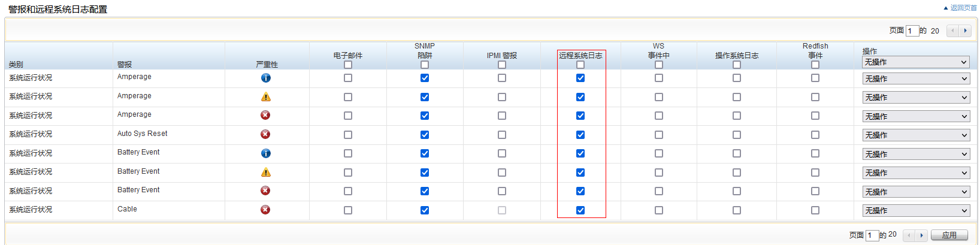Image resolution: width=980 pixels, height=245 pixels.
Task: Toggle header checkbox for IPMI 警报 column
Action: tap(502, 65)
